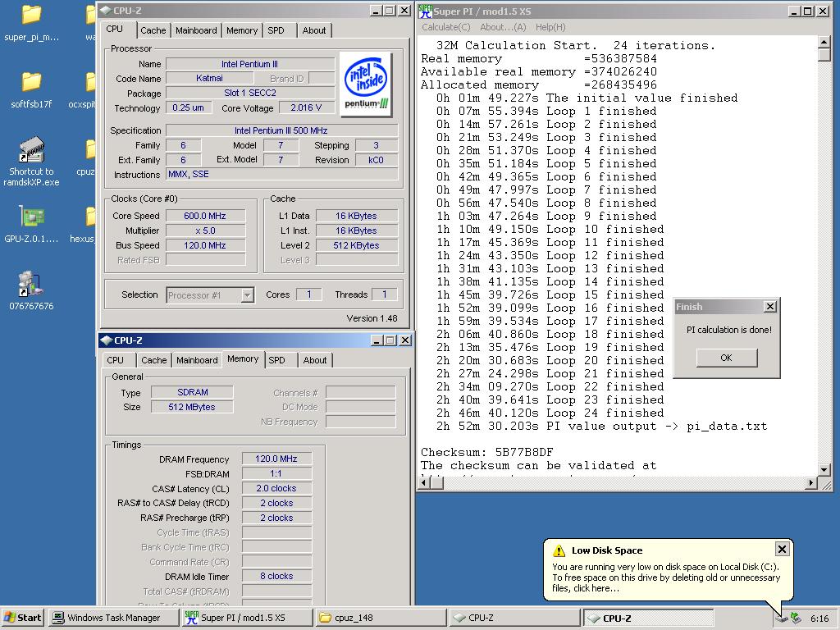Click the PI value output pi_data.txt line
The width and height of the screenshot is (840, 630).
tap(601, 426)
